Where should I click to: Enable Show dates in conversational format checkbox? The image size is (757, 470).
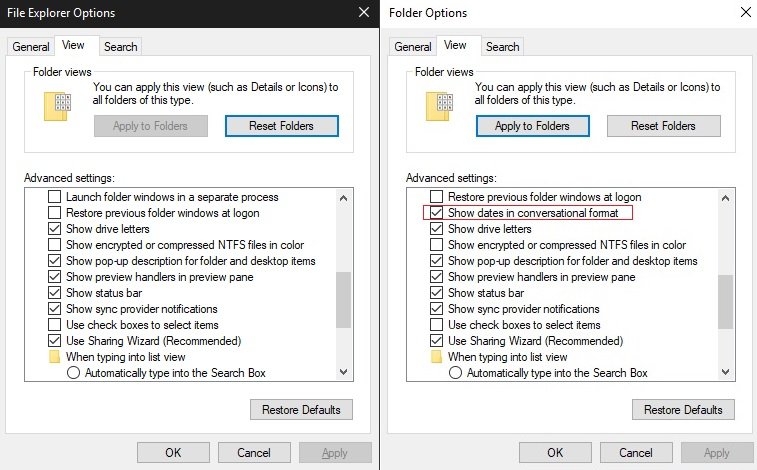click(436, 213)
